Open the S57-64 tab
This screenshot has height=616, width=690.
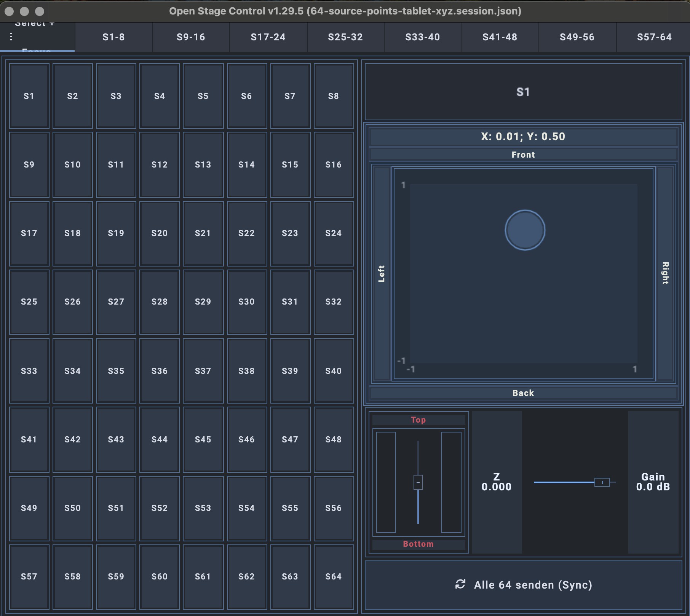point(653,37)
